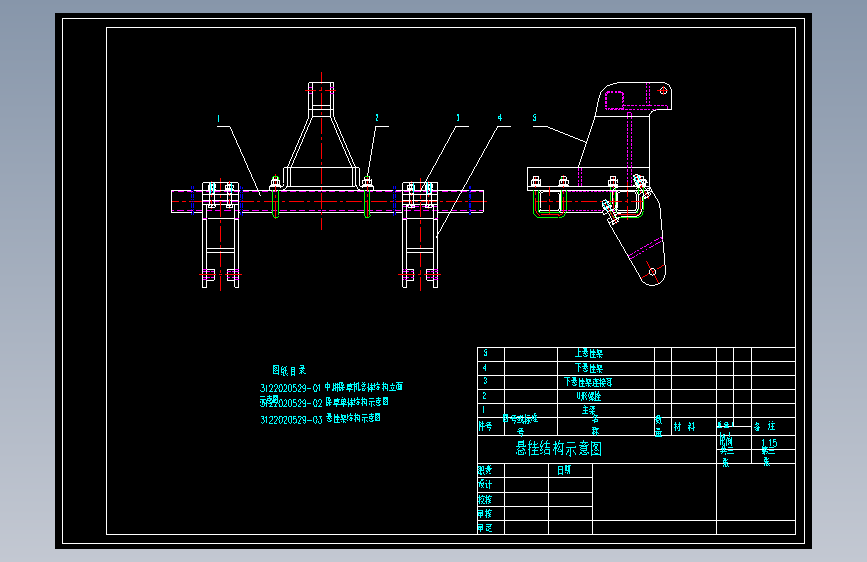The width and height of the screenshot is (867, 562).
Task: Click the 备注 column header
Action: [765, 426]
